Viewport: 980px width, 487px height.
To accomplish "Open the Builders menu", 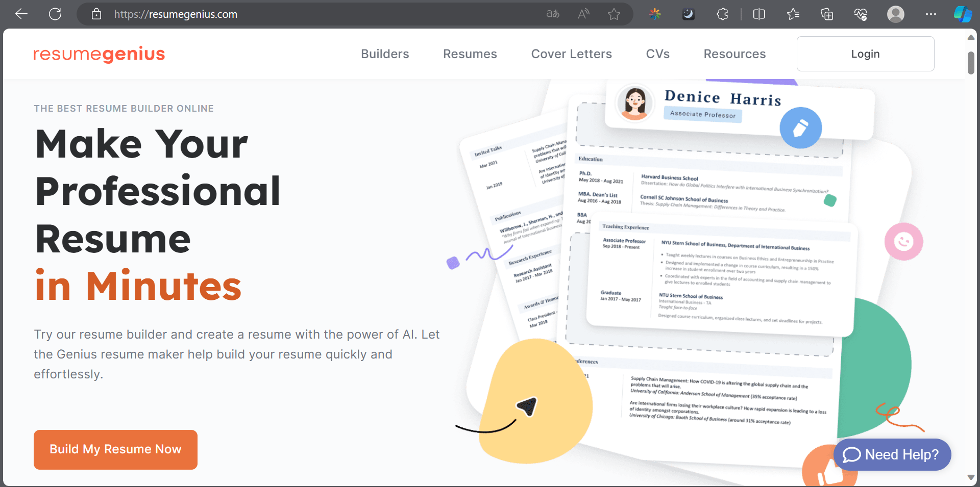I will [x=385, y=54].
